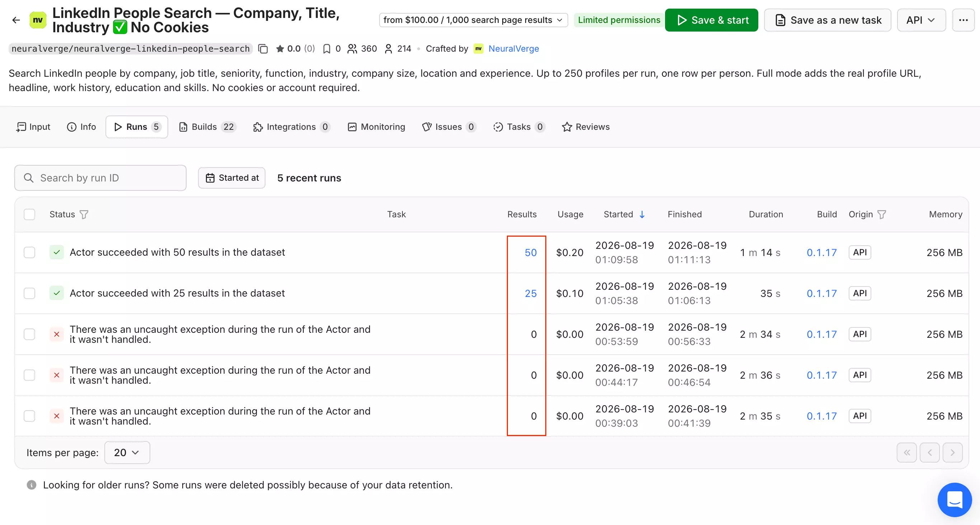Open the Monitoring tab
Image resolution: width=980 pixels, height=525 pixels.
point(377,127)
